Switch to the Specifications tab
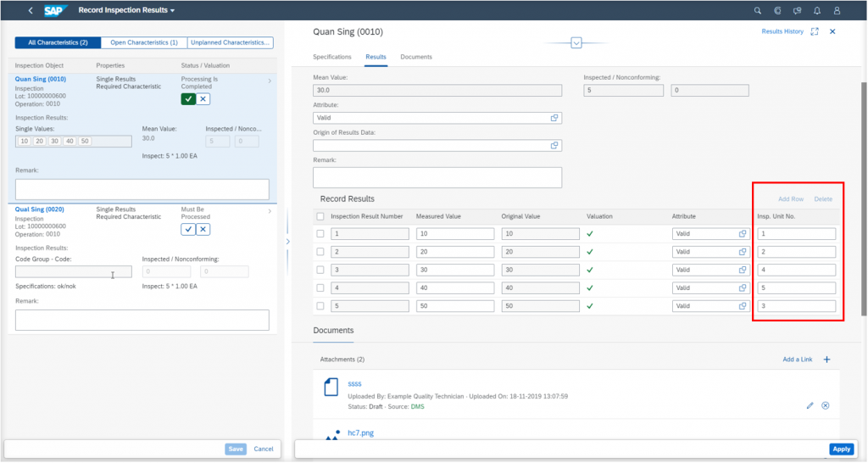The width and height of the screenshot is (868, 463). [332, 57]
